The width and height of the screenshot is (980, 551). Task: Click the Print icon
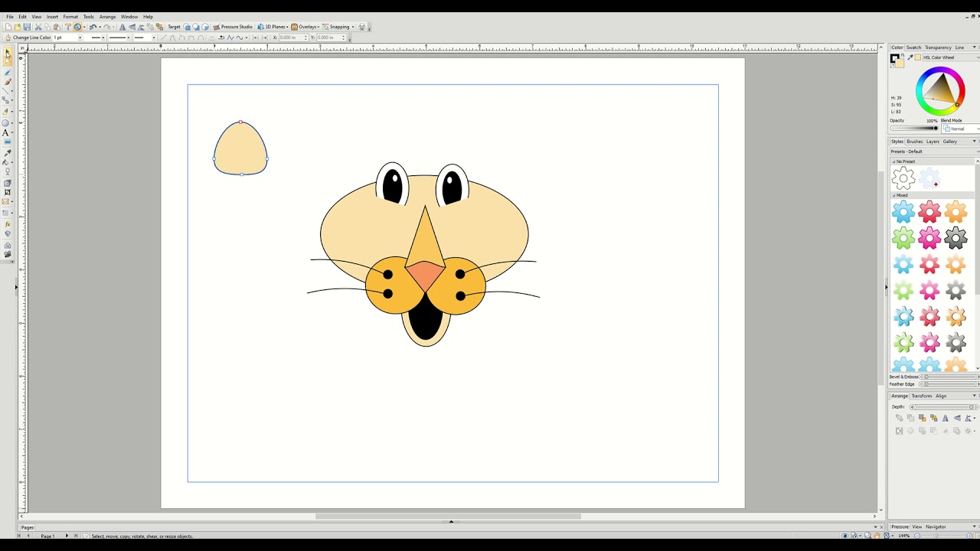click(362, 27)
